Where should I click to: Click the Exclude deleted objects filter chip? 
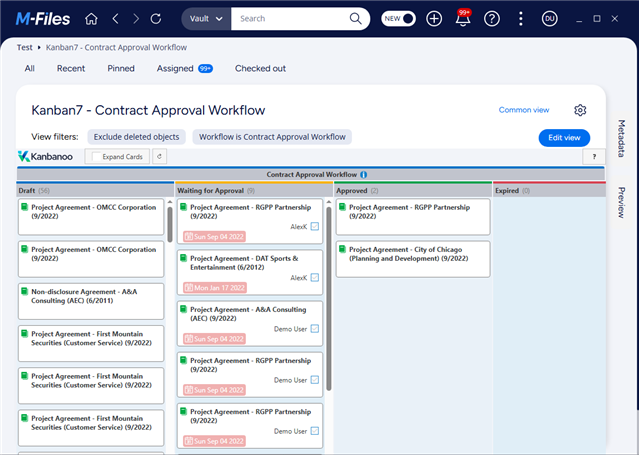pyautogui.click(x=137, y=137)
